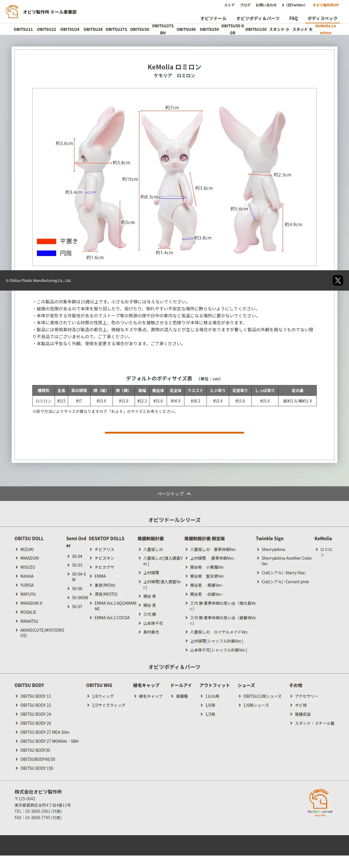Open アクセサリー link
This screenshot has width=349, height=868.
[307, 696]
